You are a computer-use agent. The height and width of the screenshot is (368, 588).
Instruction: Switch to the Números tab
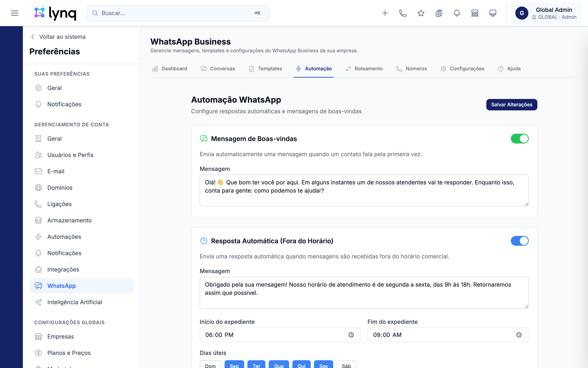[412, 69]
